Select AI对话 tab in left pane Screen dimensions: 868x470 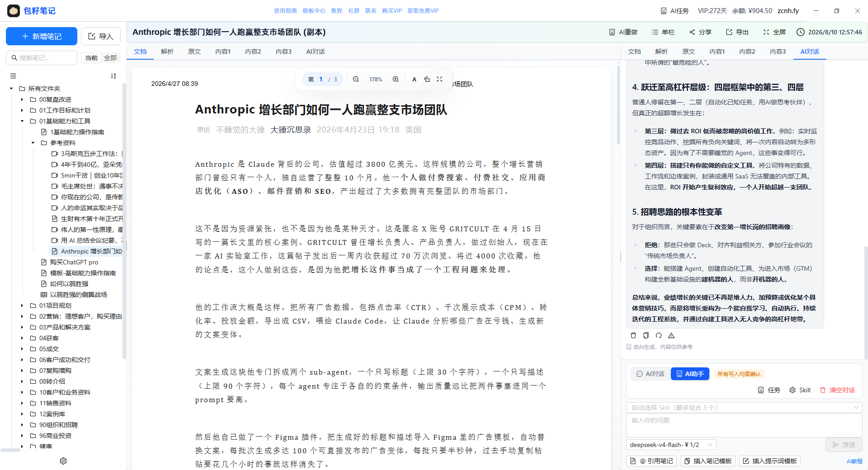coord(316,52)
